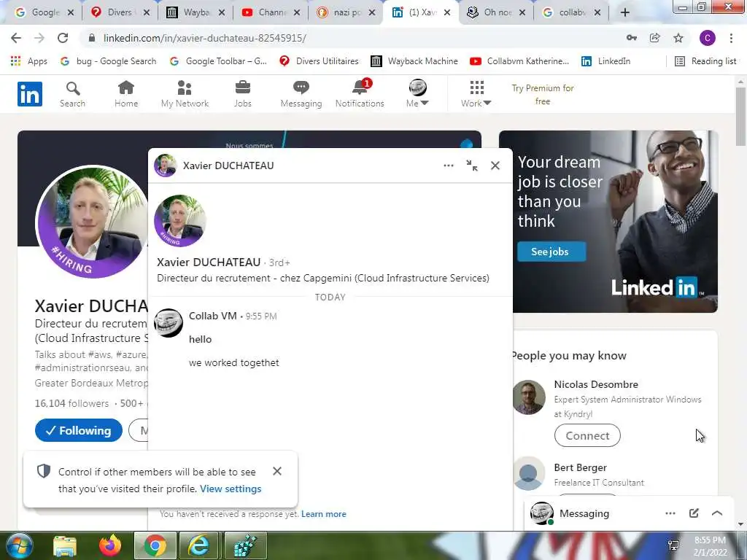This screenshot has height=560, width=747.
Task: Open the Jobs section
Action: coord(242,94)
